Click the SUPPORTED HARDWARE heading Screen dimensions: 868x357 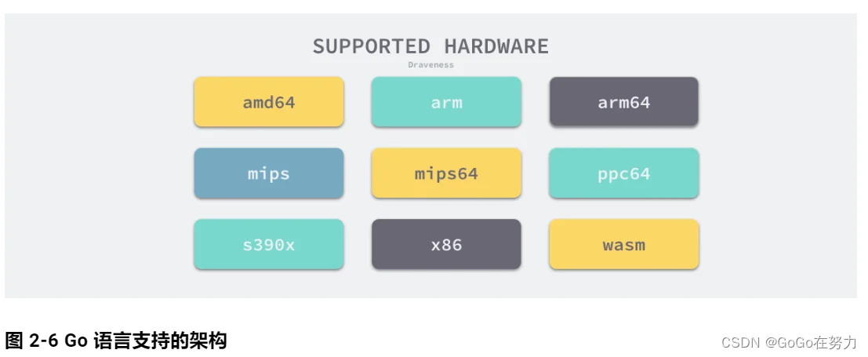pos(430,46)
